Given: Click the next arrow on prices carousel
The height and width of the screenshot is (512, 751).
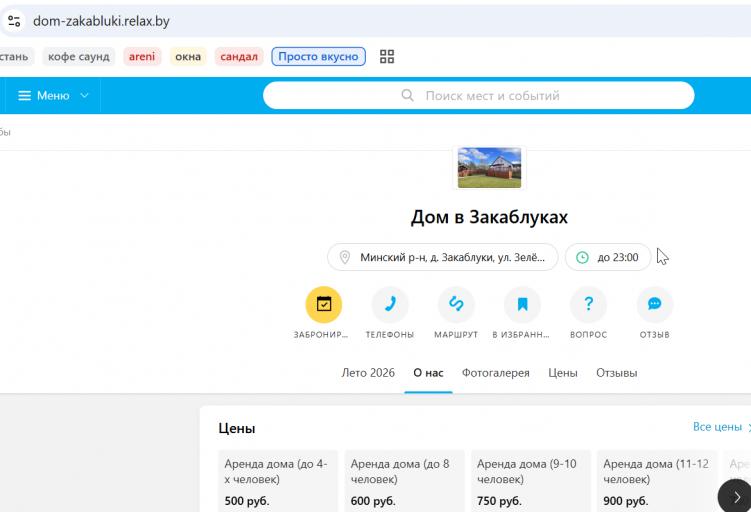Looking at the screenshot, I should click(735, 496).
